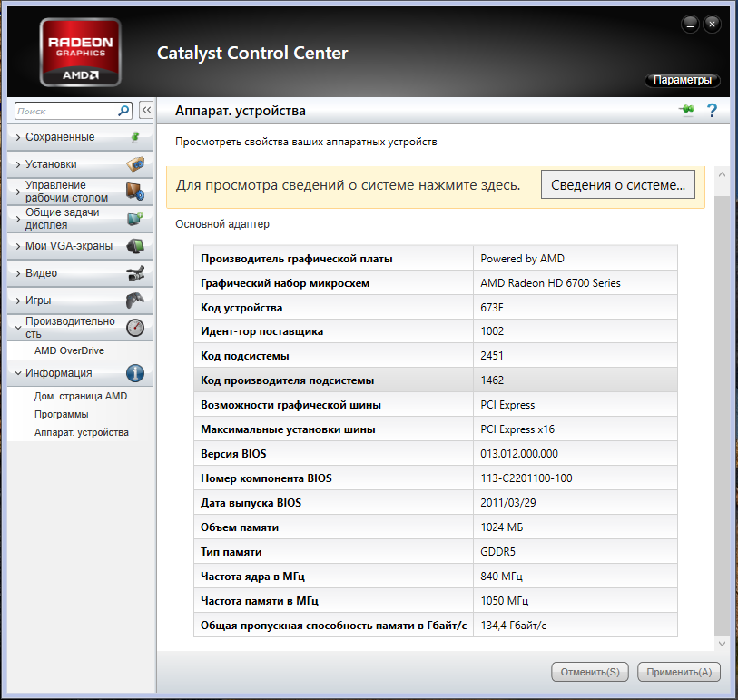Select the memory size 1024 МБ
This screenshot has height=700, width=738.
(x=502, y=527)
